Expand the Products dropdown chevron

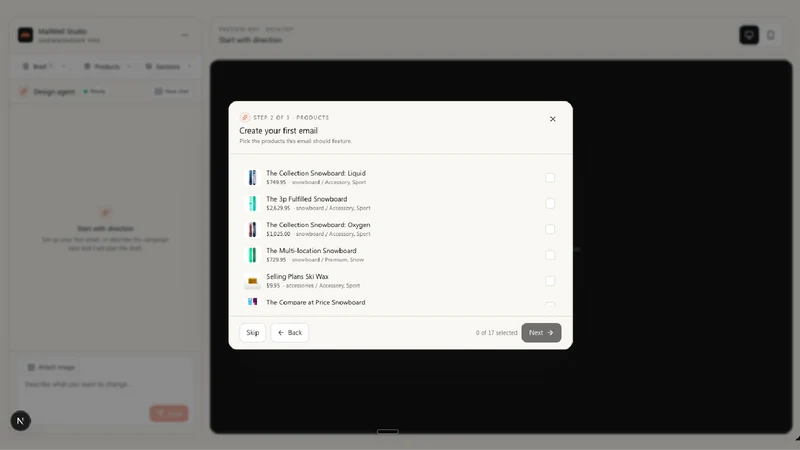[x=129, y=66]
